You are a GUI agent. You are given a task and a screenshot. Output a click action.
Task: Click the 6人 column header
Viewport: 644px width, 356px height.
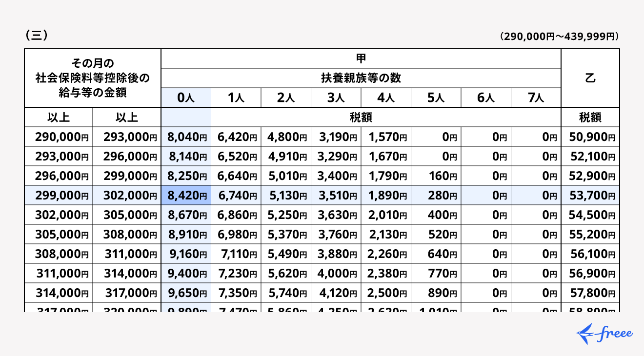point(486,98)
